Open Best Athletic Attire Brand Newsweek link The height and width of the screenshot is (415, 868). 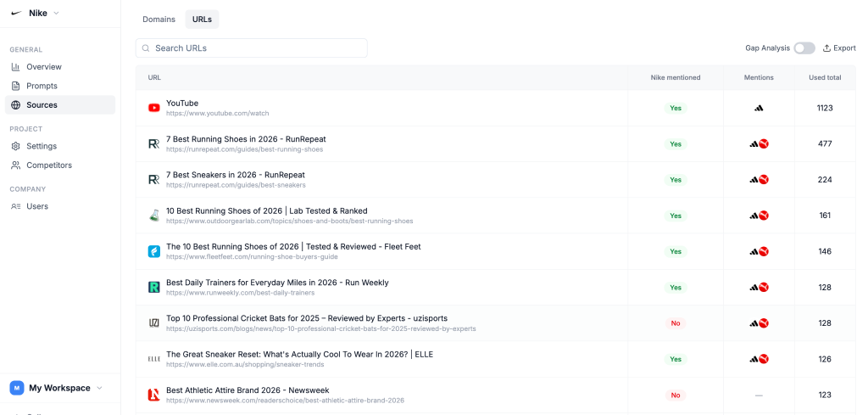tap(248, 390)
